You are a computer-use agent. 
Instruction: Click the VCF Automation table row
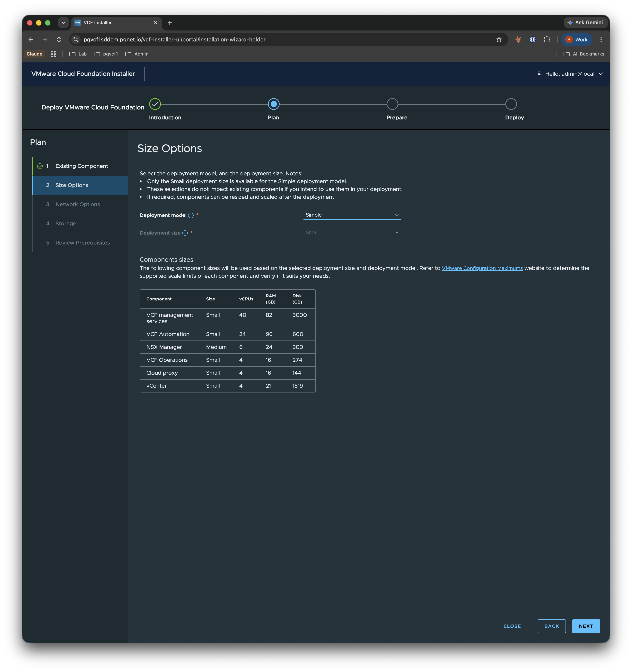pos(228,334)
